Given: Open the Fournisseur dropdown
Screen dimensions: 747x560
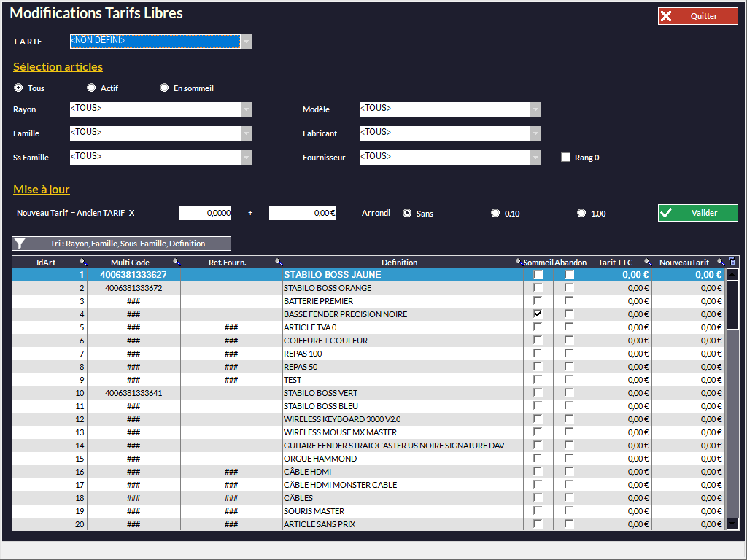Looking at the screenshot, I should 535,157.
